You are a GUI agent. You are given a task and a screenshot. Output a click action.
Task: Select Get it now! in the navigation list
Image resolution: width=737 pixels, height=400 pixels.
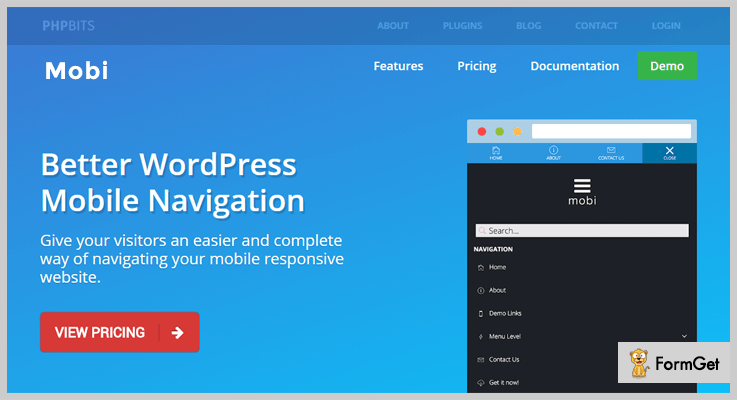point(504,382)
